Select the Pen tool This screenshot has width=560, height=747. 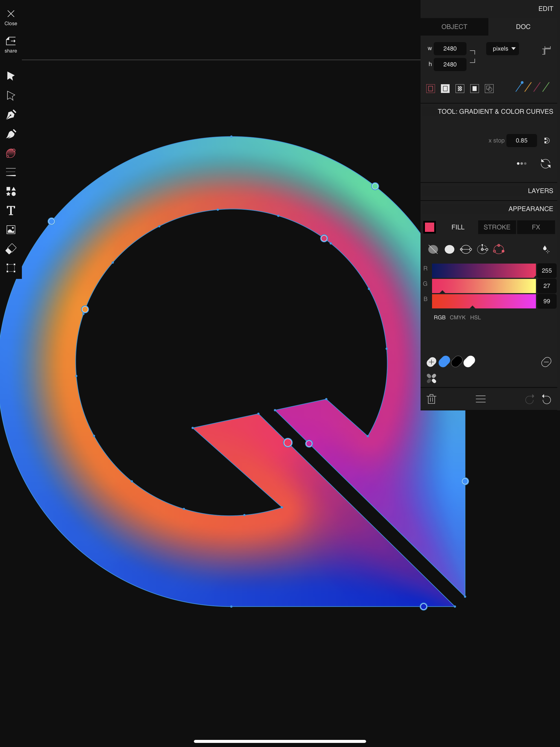(11, 115)
